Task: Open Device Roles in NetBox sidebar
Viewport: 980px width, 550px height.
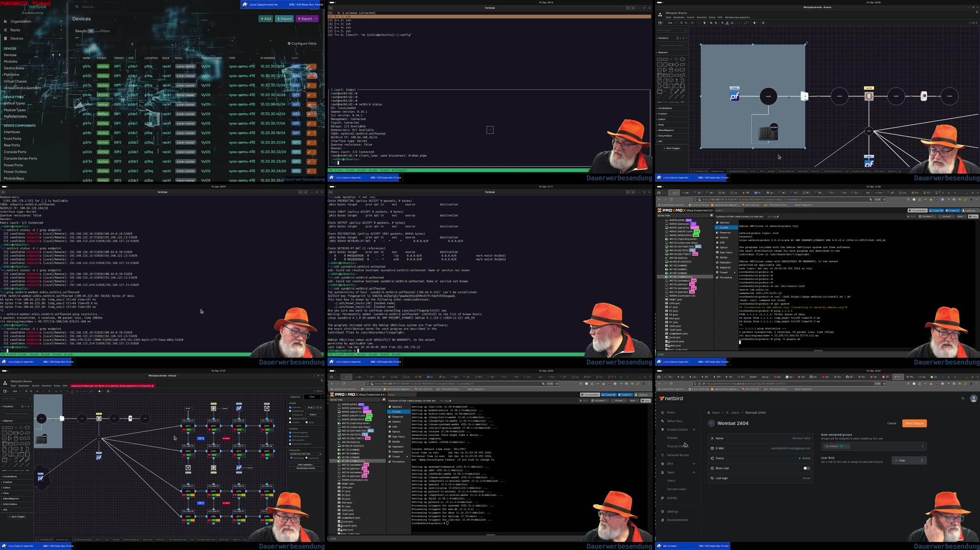Action: click(14, 68)
